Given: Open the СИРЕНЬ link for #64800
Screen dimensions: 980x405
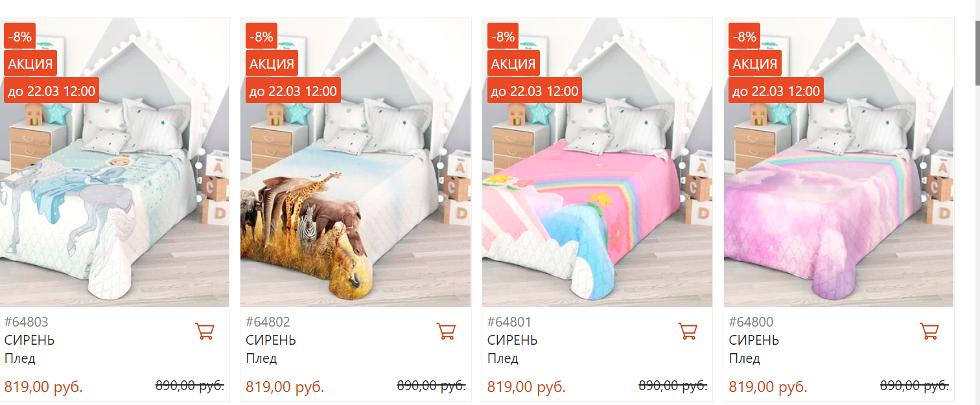Looking at the screenshot, I should 754,340.
